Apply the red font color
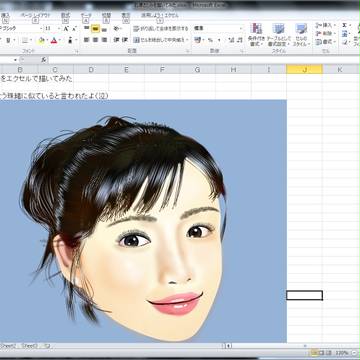 coord(54,40)
